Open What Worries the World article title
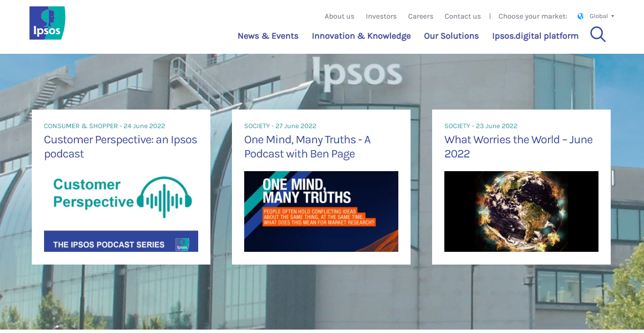This screenshot has height=333, width=644. pos(518,147)
